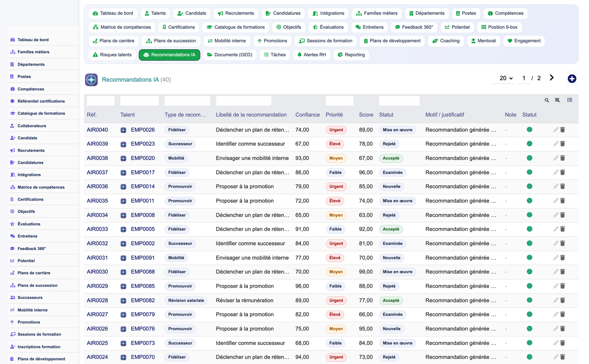Go to next page arrow

[x=551, y=78]
